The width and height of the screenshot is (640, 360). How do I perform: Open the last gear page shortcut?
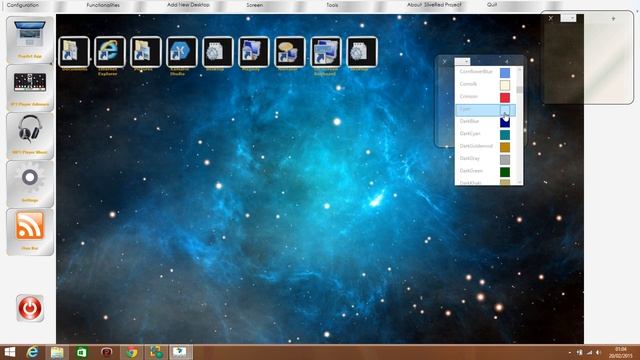pyautogui.click(x=361, y=52)
